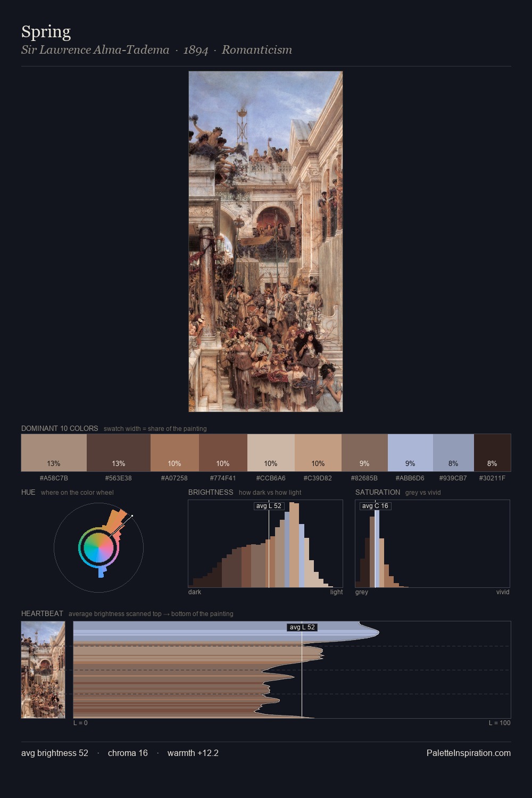Image resolution: width=532 pixels, height=798 pixels.
Task: Click 'chroma 16' in footer
Action: 128,753
